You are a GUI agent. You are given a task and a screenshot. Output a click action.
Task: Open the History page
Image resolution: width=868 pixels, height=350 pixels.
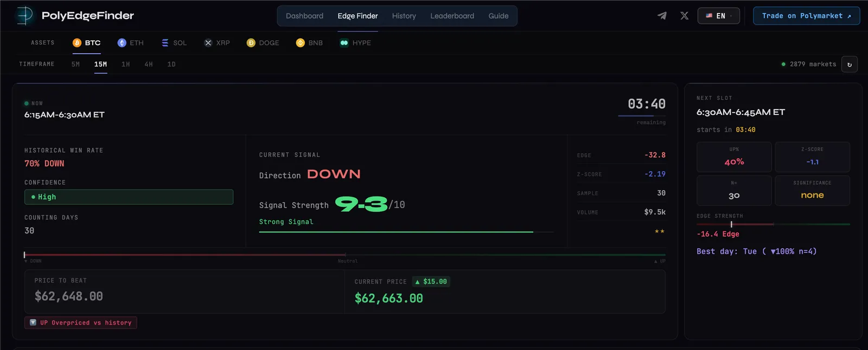[404, 16]
